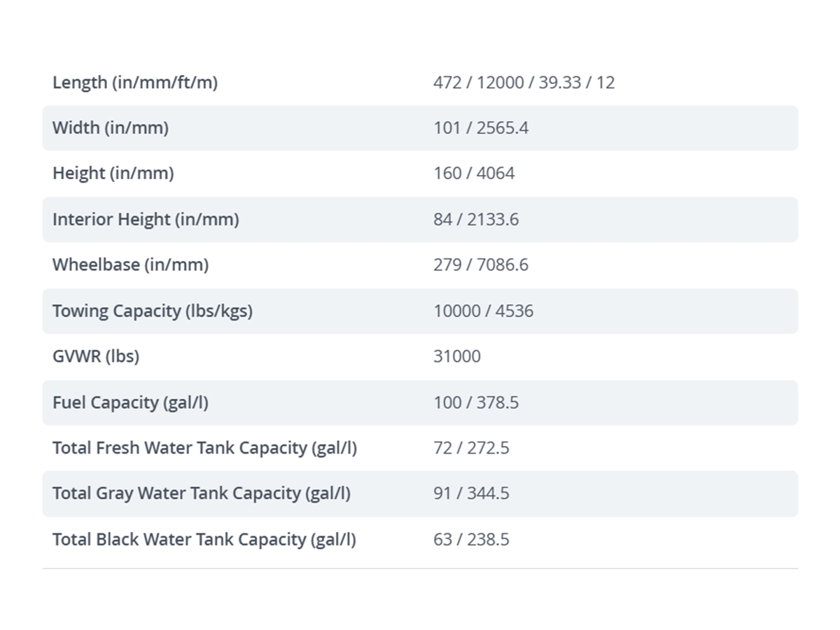Select the fuel value 100 / 378.5

pos(476,402)
